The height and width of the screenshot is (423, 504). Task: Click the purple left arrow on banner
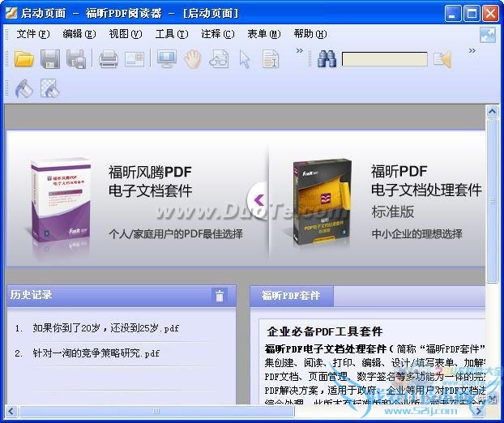(x=259, y=200)
